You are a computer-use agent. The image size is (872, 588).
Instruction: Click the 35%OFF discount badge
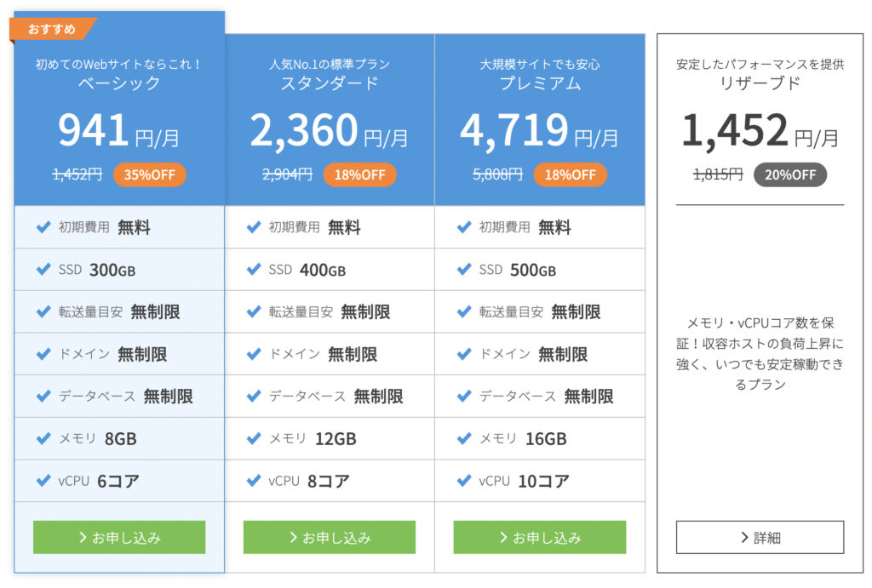[x=149, y=174]
